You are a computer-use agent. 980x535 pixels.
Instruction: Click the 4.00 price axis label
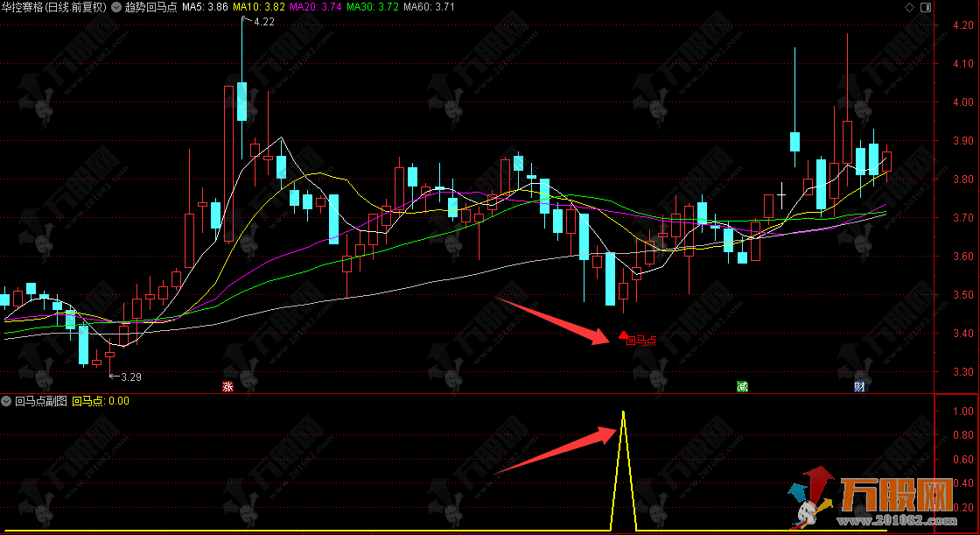pos(963,102)
